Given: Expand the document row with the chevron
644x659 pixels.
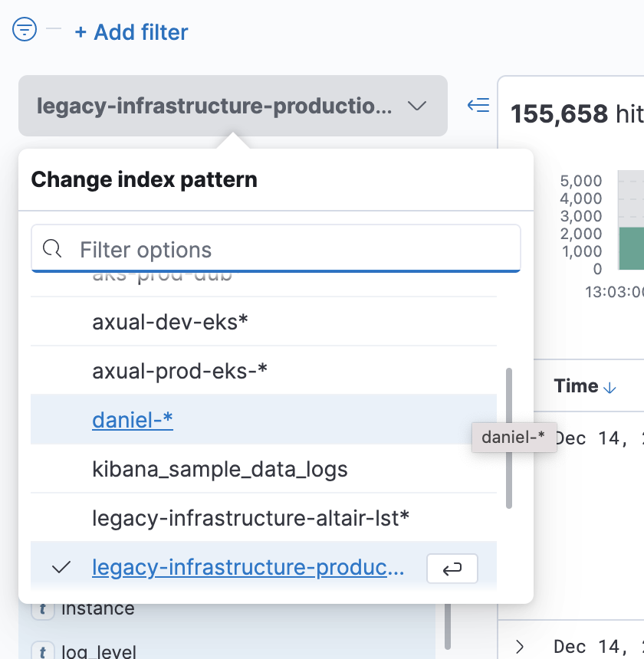Looking at the screenshot, I should pyautogui.click(x=520, y=646).
